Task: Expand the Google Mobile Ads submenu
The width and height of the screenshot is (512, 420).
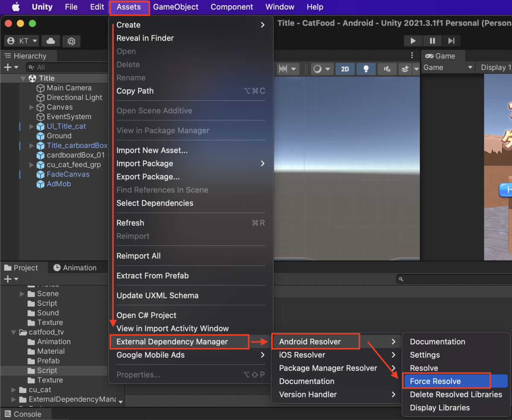Action: (x=191, y=355)
